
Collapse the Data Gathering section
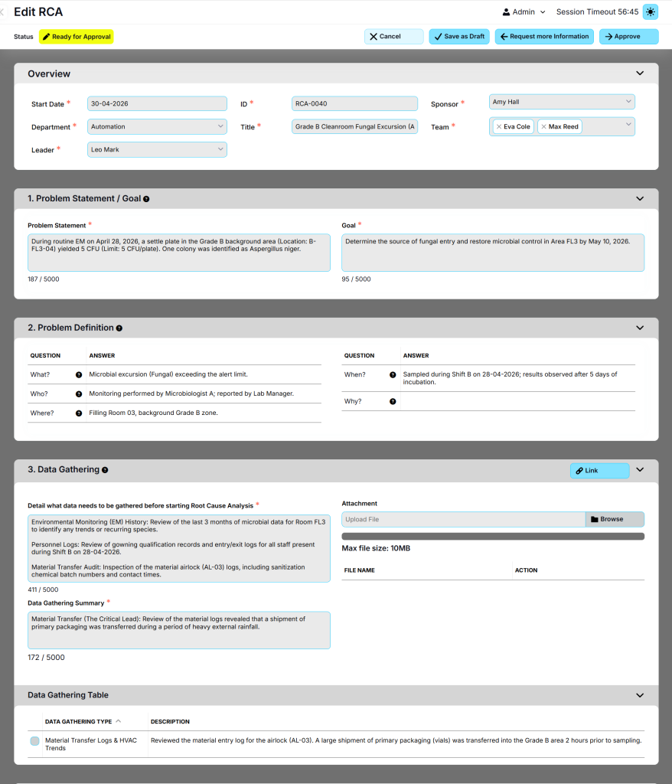point(640,470)
